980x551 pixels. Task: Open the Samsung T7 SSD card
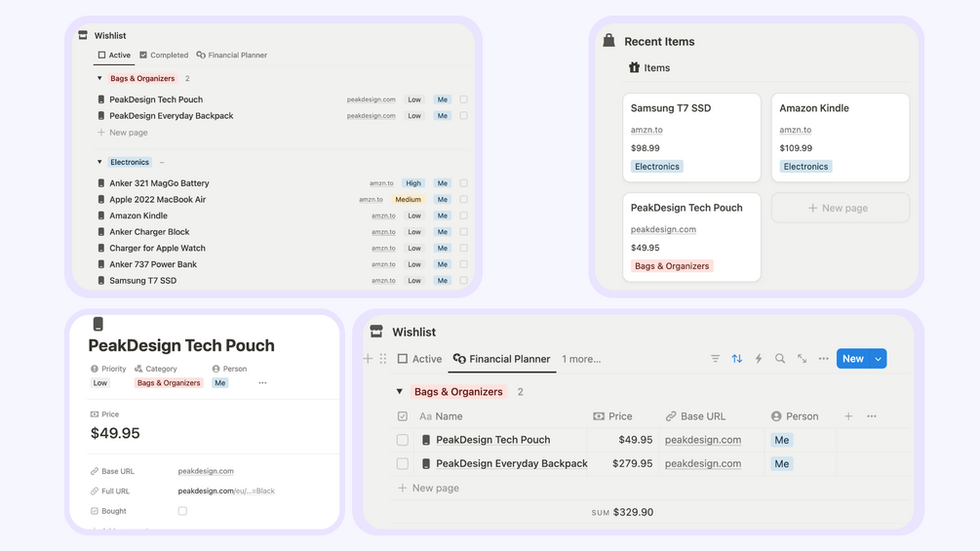coord(692,138)
